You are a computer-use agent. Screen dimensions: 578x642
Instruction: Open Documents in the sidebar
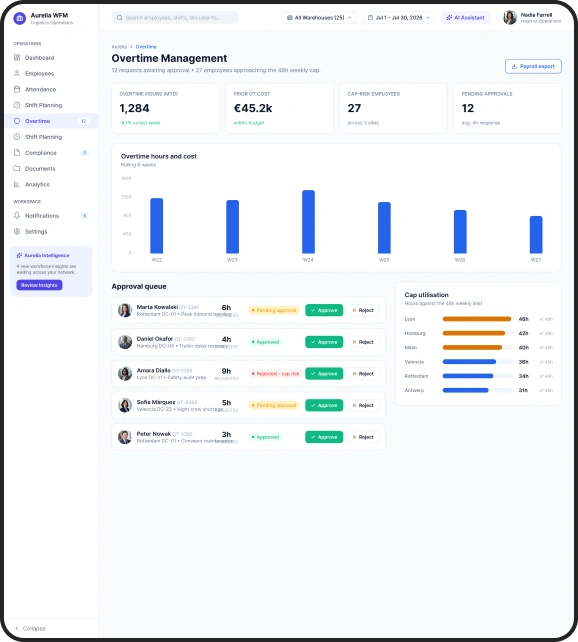pyautogui.click(x=51, y=168)
